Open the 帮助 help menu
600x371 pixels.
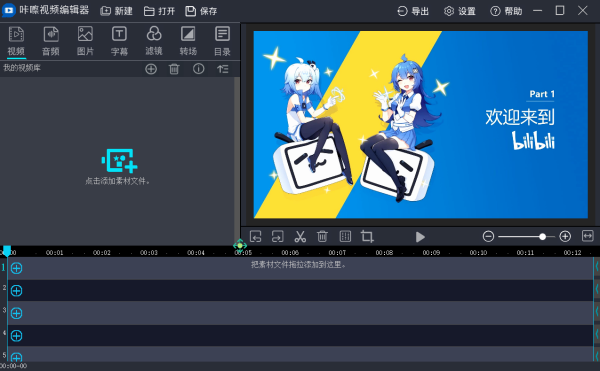[506, 11]
